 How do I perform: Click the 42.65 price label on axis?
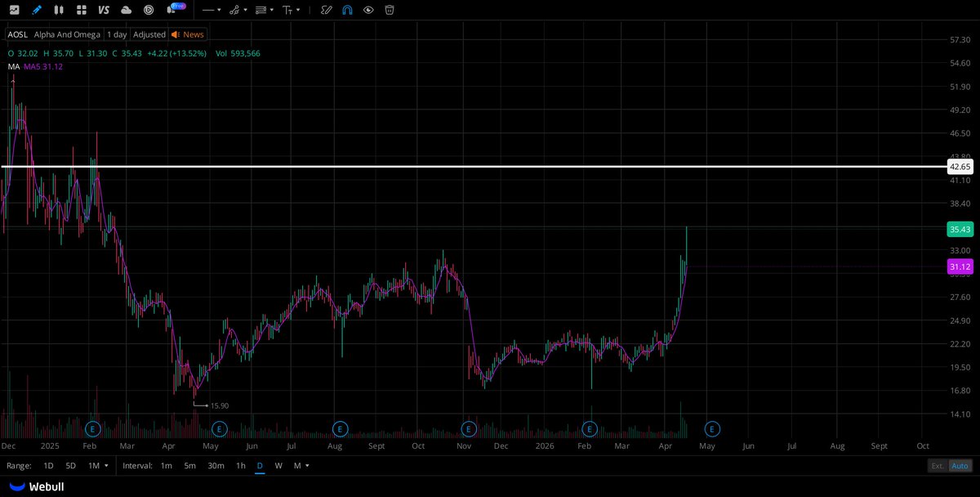coord(960,167)
